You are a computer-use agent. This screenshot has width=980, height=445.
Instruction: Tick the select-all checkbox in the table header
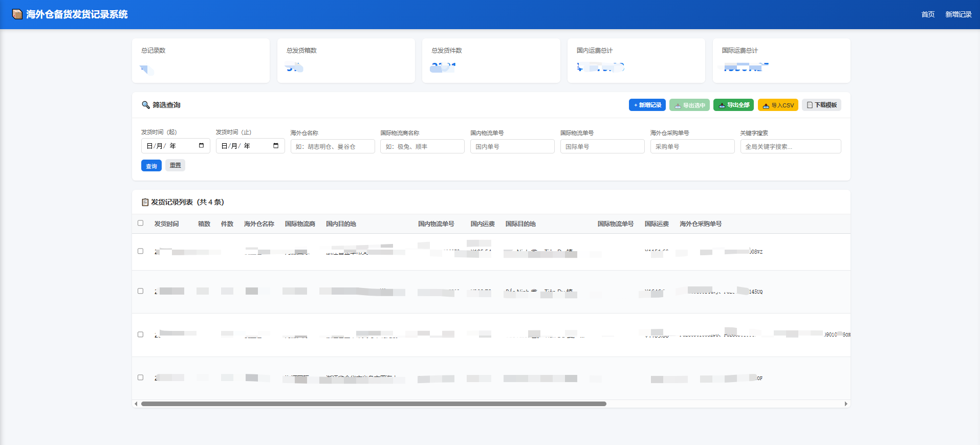140,223
